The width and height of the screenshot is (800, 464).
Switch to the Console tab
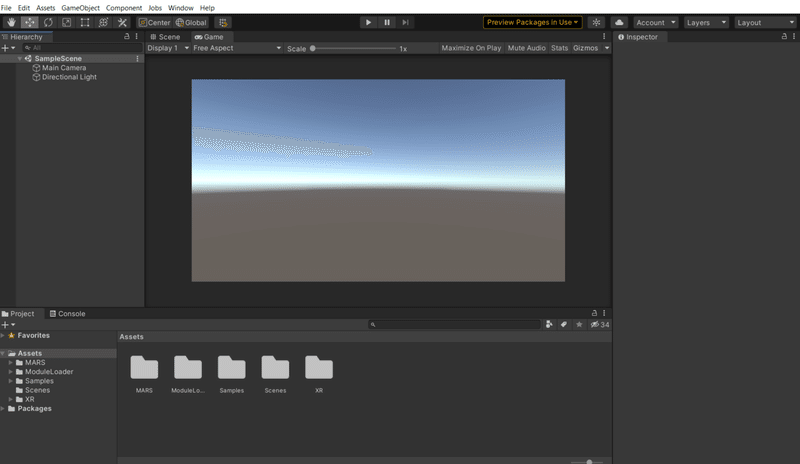tap(67, 313)
